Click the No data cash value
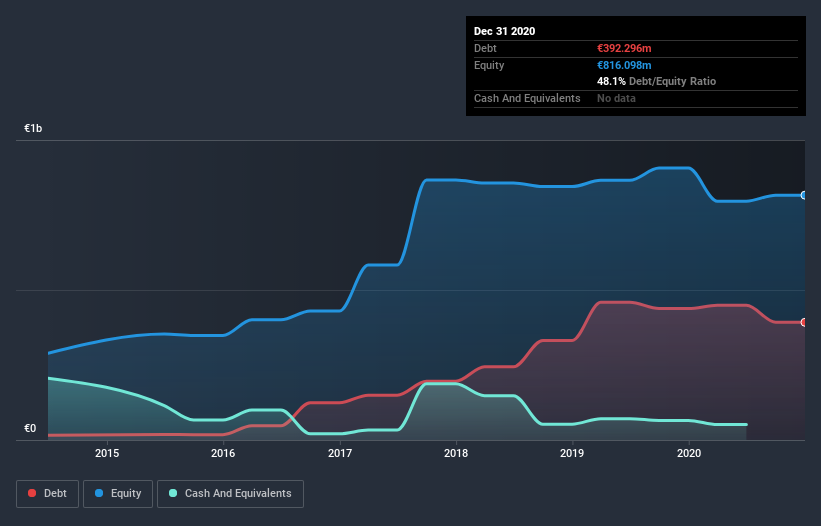Screen dimensions: 821x526 (x=616, y=98)
